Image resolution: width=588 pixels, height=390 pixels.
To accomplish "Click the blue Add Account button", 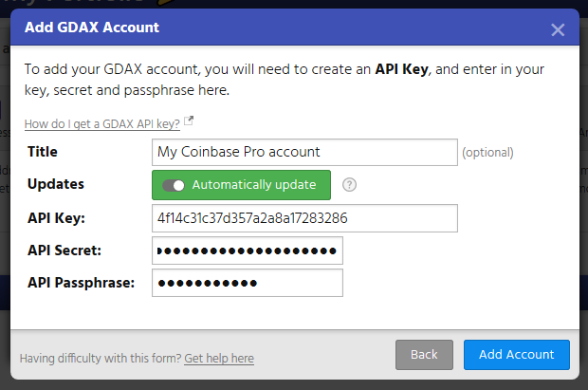I will [x=516, y=355].
